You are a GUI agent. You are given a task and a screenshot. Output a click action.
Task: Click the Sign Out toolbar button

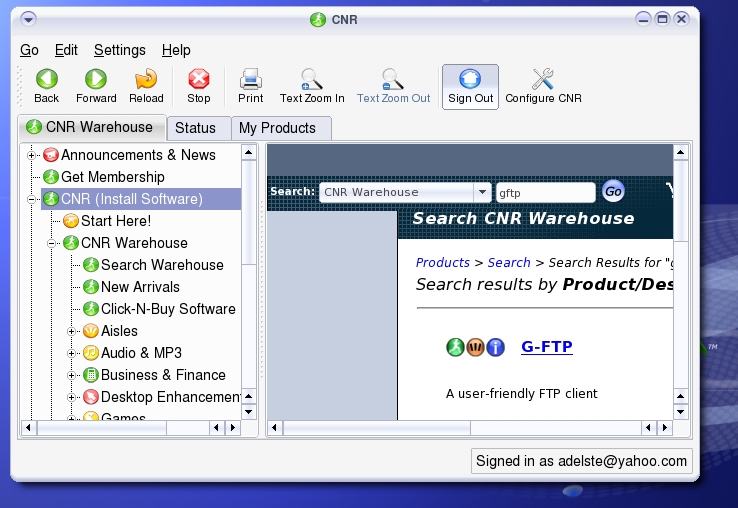point(470,80)
